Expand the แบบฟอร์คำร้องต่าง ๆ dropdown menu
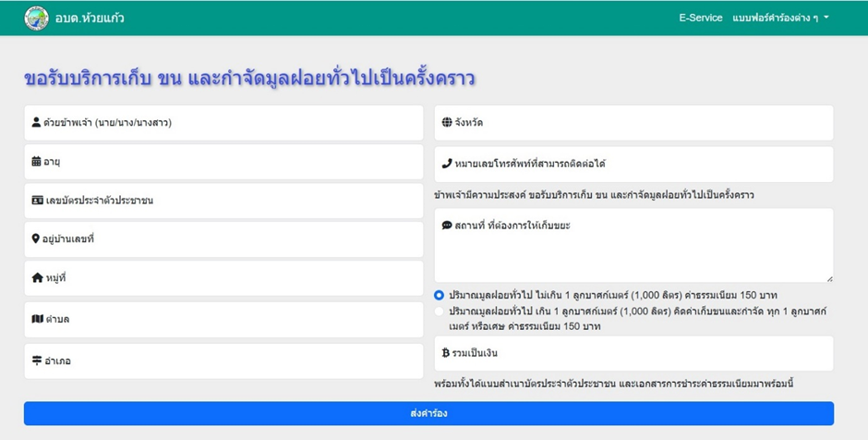The image size is (868, 440). (780, 18)
